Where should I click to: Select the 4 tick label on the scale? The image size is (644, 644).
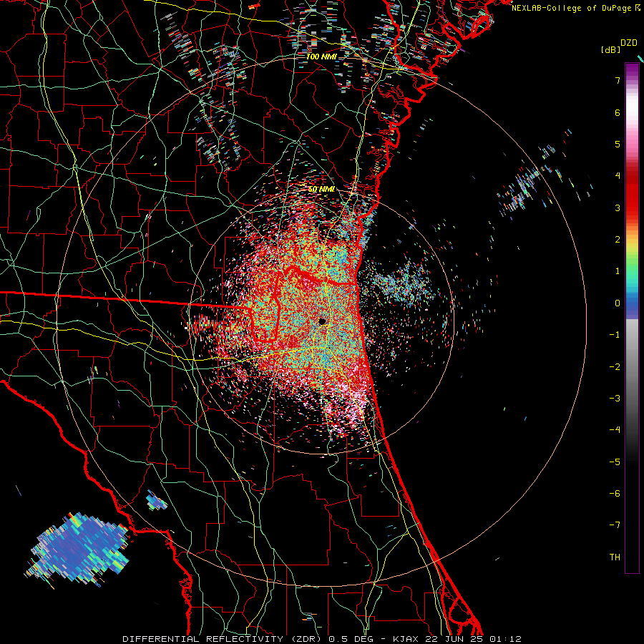coord(618,176)
